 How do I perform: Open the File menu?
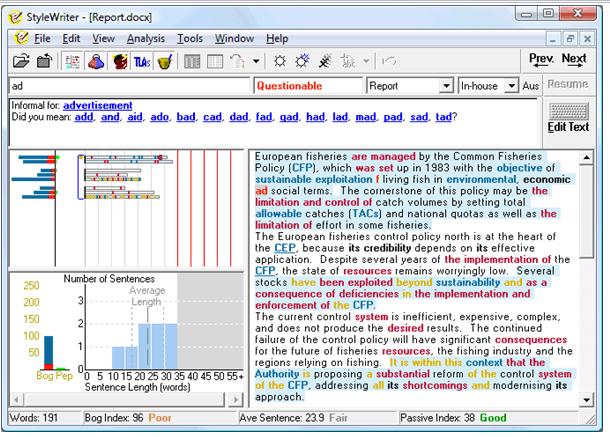coord(42,39)
